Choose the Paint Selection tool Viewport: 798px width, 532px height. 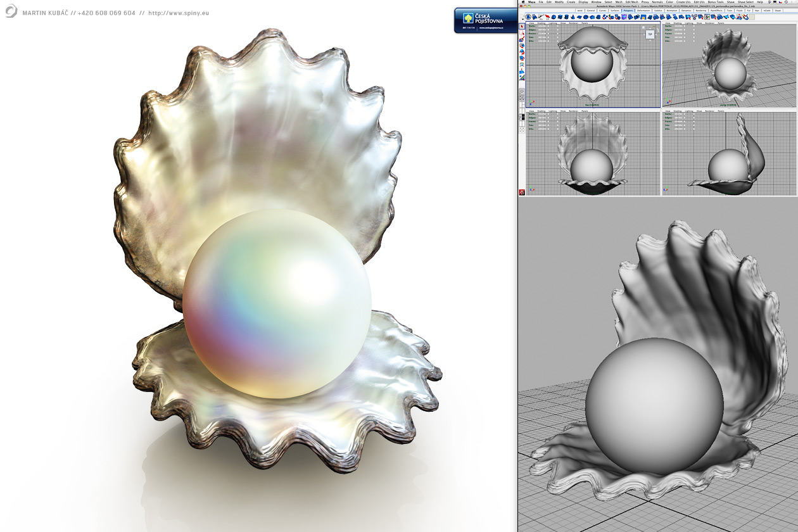[522, 39]
